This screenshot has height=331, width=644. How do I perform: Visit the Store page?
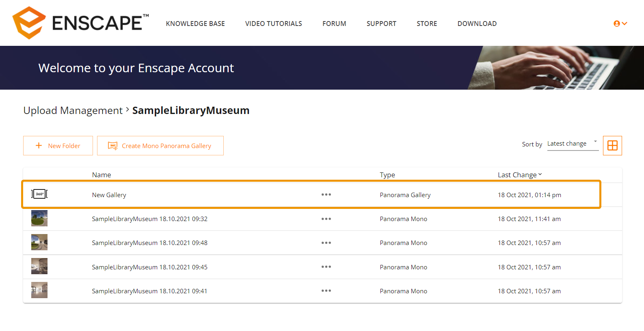pyautogui.click(x=427, y=24)
